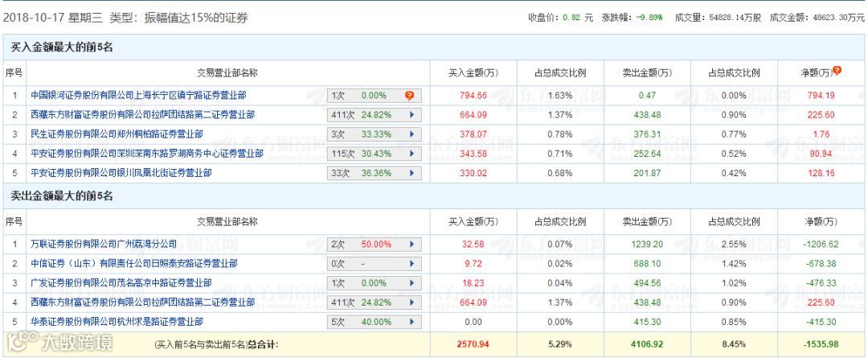Screen dimensions: 868x358
Task: Open 西藏东方财富 link in the sell top-5 table
Action: (x=143, y=302)
